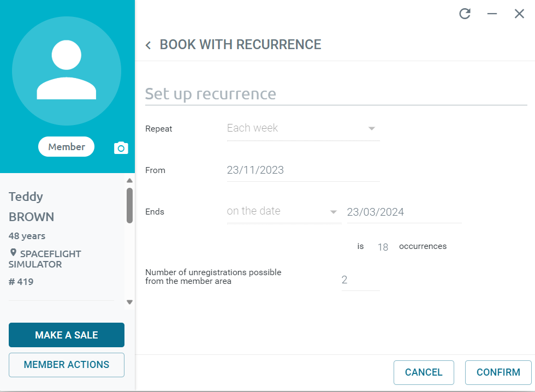Open the Repeat 'Each week' dropdown
Viewport: 535px width, 392px height.
pyautogui.click(x=304, y=129)
